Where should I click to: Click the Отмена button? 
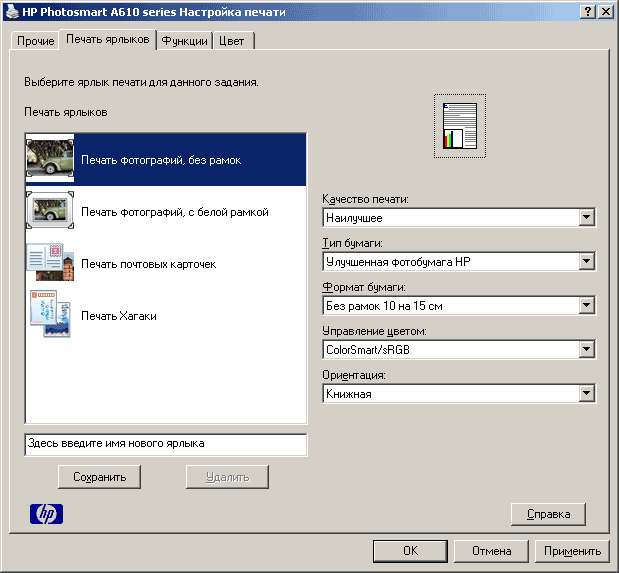[x=491, y=550]
